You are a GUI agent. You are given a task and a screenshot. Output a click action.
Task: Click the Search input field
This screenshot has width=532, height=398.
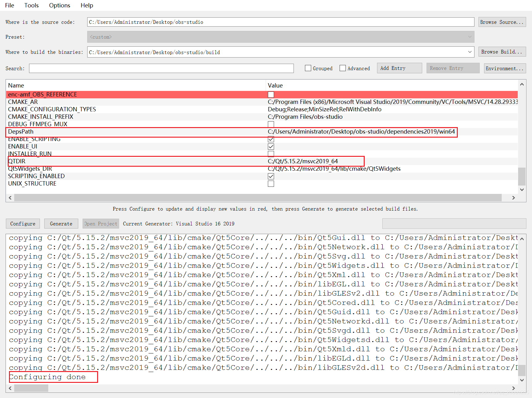pos(161,68)
